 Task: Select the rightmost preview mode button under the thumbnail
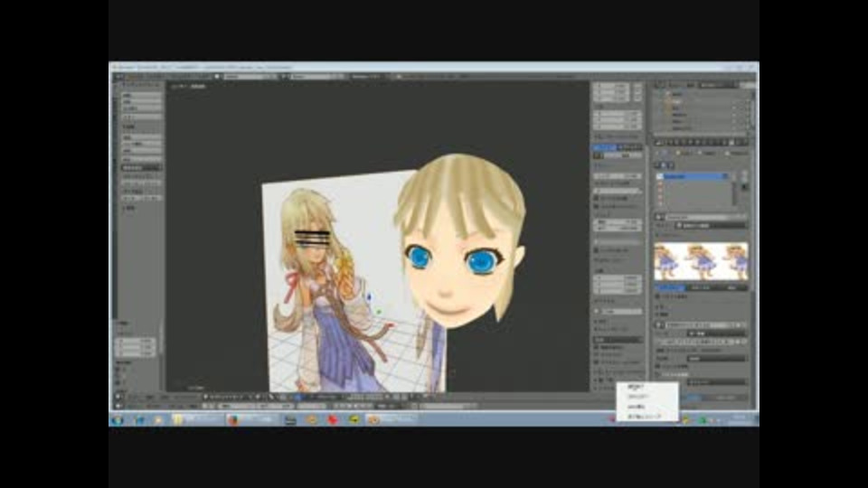click(x=732, y=288)
